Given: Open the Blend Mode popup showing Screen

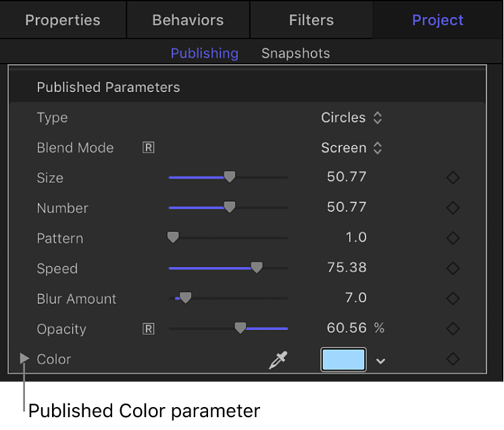Looking at the screenshot, I should pyautogui.click(x=351, y=148).
